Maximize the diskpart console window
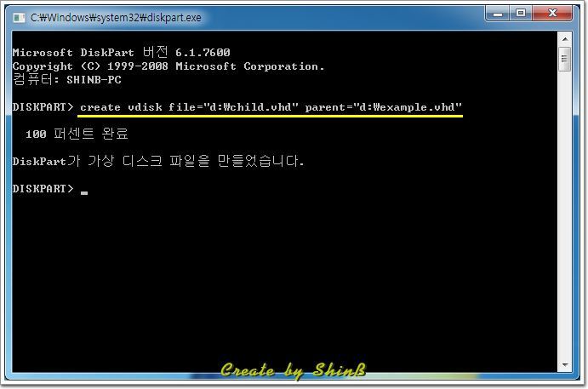The width and height of the screenshot is (588, 389). tap(521, 13)
